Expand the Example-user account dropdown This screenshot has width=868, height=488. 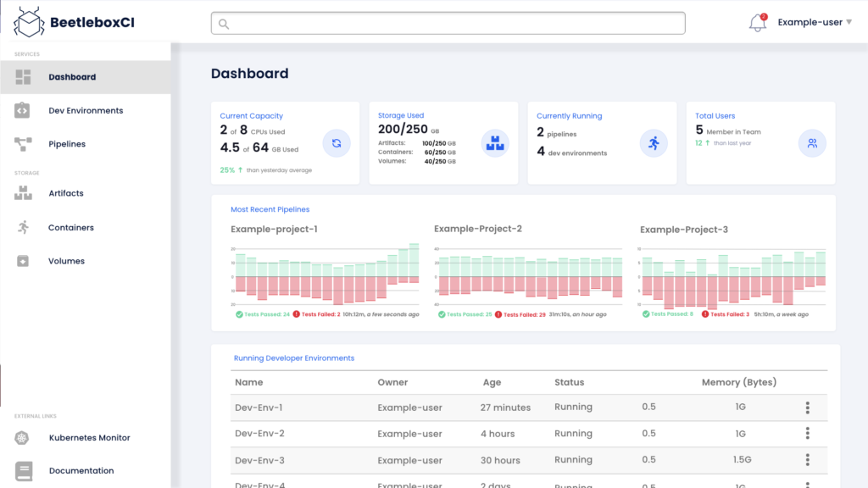pos(815,23)
